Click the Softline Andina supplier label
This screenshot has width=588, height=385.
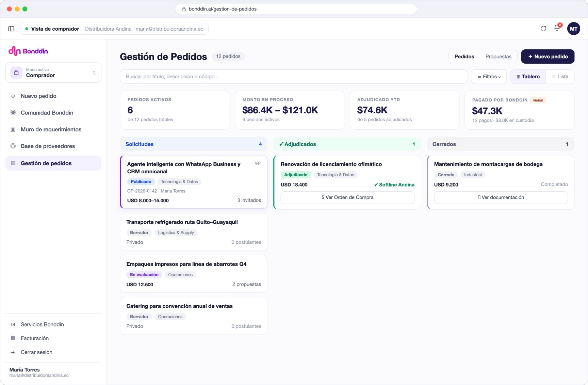(x=394, y=185)
